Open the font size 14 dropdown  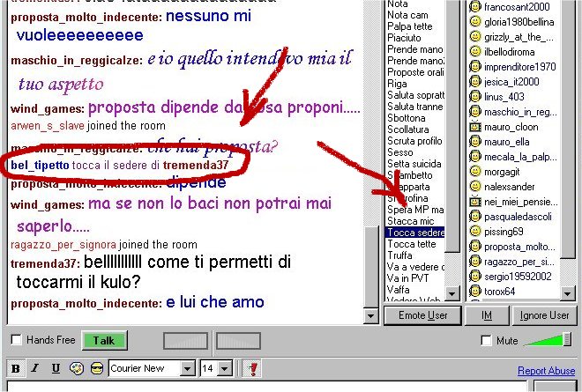click(x=225, y=368)
